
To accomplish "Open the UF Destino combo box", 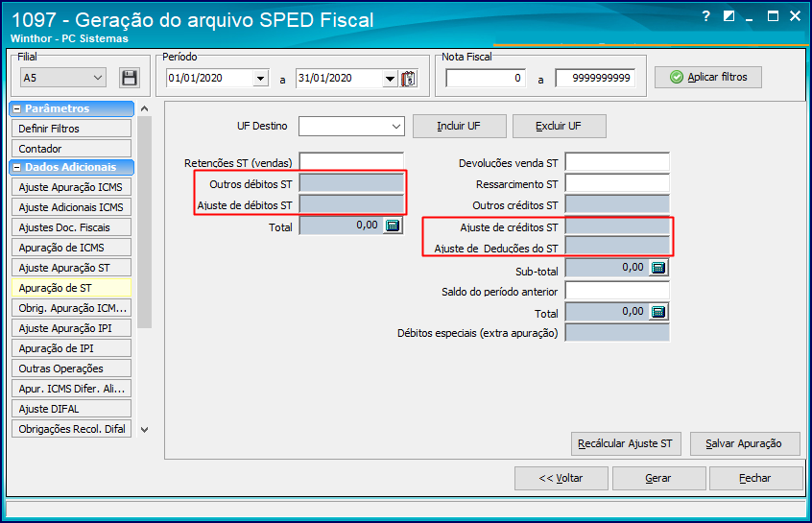I will tap(351, 126).
